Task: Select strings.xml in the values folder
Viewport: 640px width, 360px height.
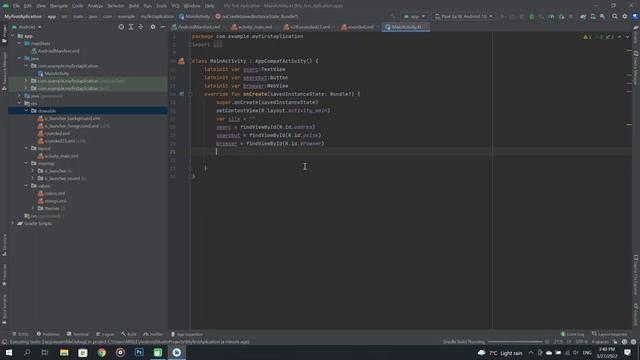Action: (x=52, y=201)
